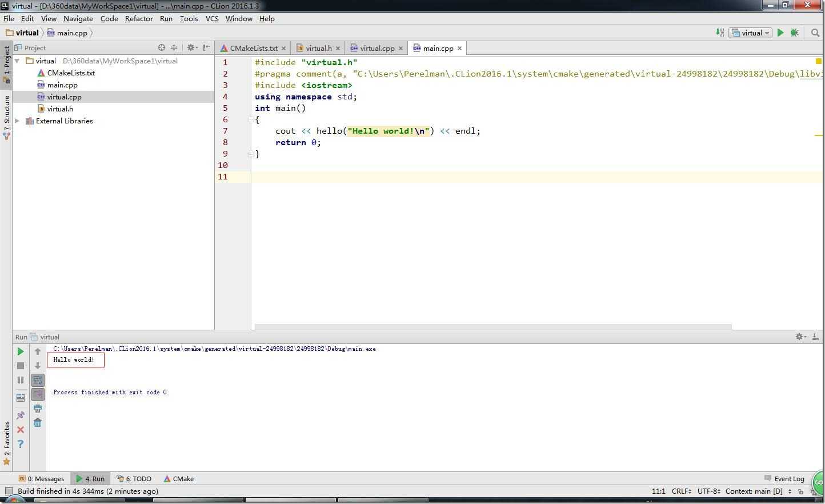Image resolution: width=825 pixels, height=504 pixels.
Task: Open the CRLF line separator selector
Action: point(682,491)
